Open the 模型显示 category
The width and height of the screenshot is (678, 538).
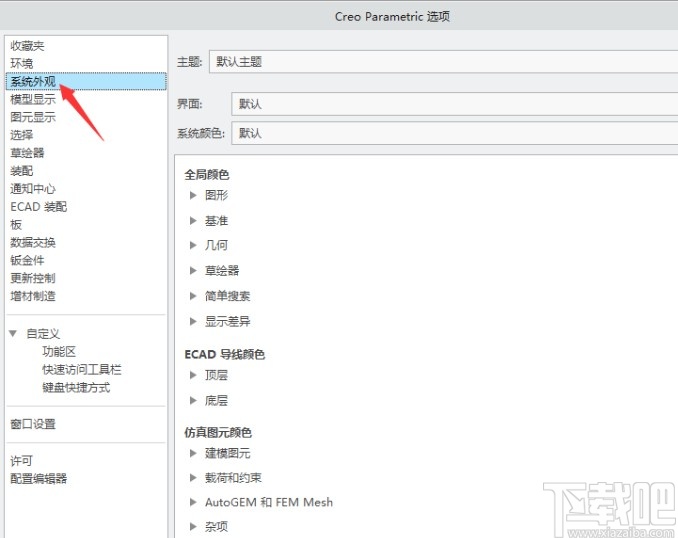tap(33, 99)
